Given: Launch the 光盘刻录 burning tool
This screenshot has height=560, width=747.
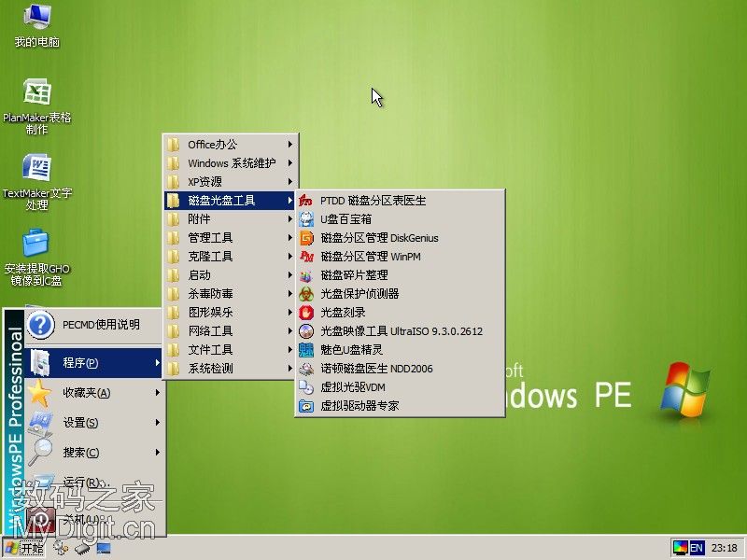Looking at the screenshot, I should 345,313.
